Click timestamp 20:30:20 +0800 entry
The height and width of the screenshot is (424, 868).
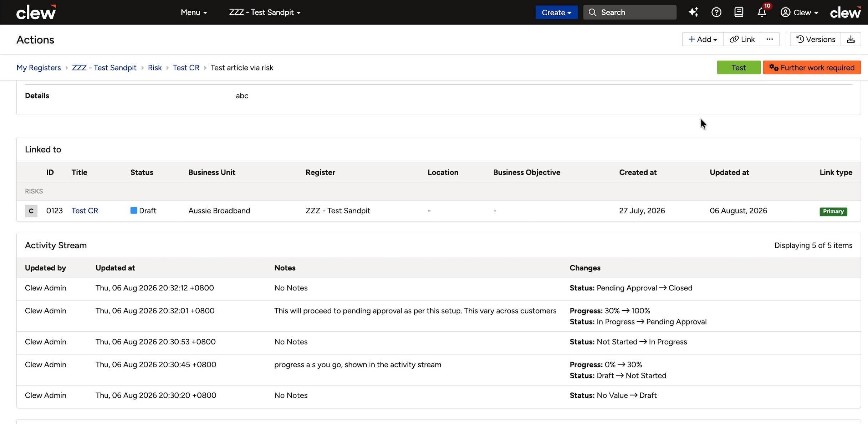pyautogui.click(x=156, y=395)
